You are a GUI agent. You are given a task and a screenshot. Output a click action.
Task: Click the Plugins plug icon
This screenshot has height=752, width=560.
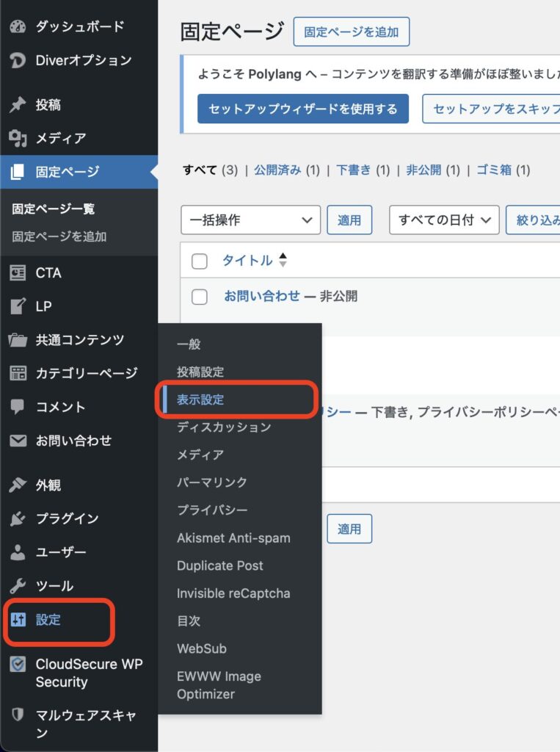click(18, 518)
